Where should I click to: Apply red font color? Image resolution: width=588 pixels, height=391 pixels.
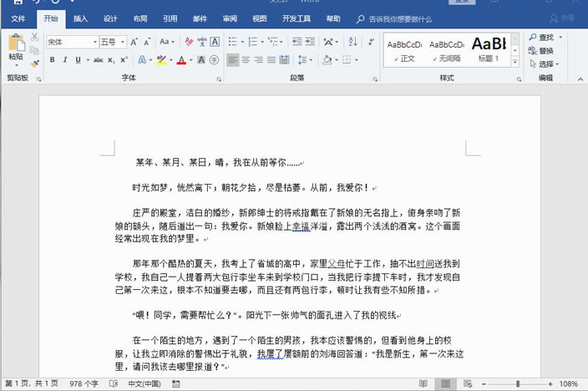pyautogui.click(x=181, y=59)
